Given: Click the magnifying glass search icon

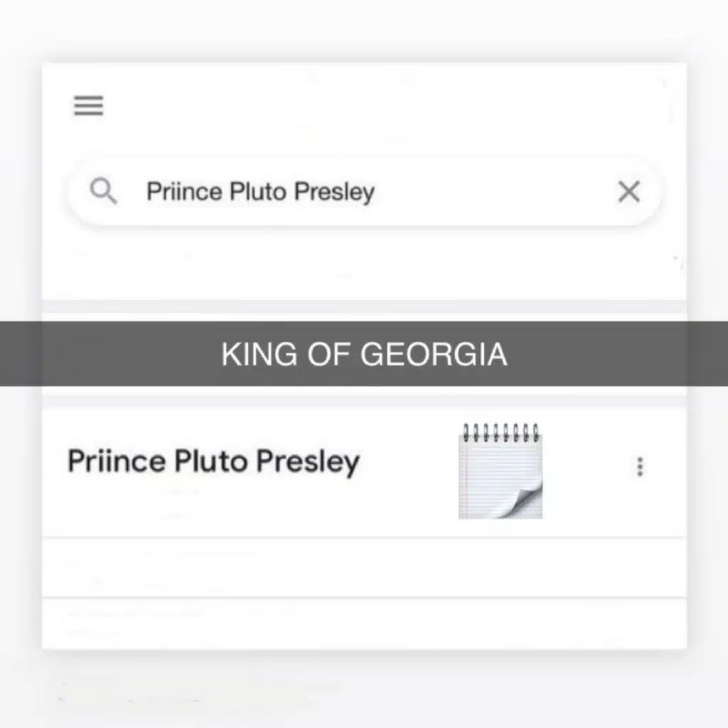Looking at the screenshot, I should pyautogui.click(x=104, y=191).
